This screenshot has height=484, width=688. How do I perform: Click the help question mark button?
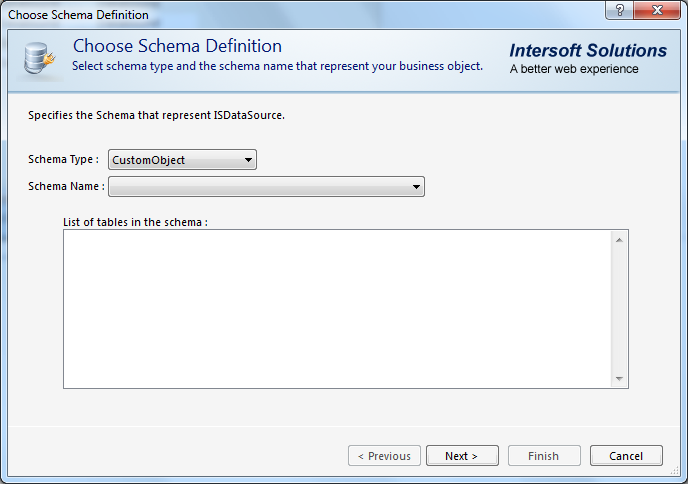point(620,11)
